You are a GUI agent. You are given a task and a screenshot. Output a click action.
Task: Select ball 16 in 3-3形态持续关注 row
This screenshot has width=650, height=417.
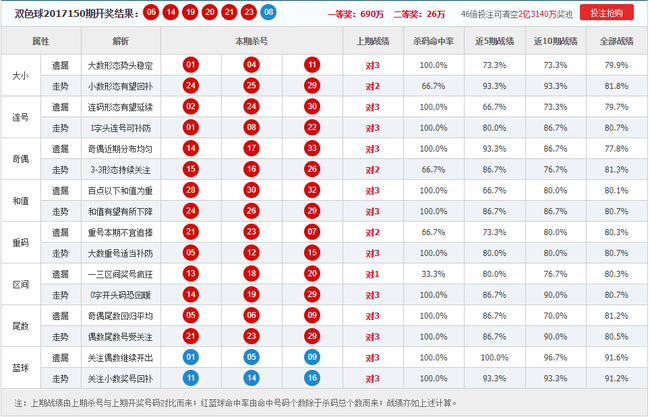pos(251,169)
